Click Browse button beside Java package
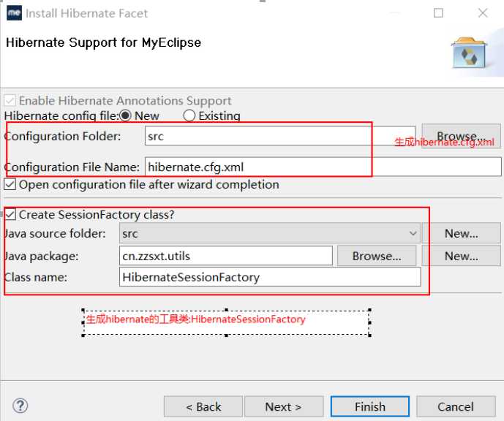 (377, 257)
